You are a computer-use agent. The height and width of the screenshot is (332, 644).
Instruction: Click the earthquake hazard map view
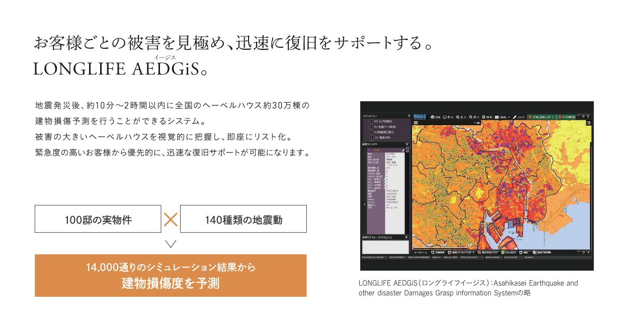tap(501, 185)
